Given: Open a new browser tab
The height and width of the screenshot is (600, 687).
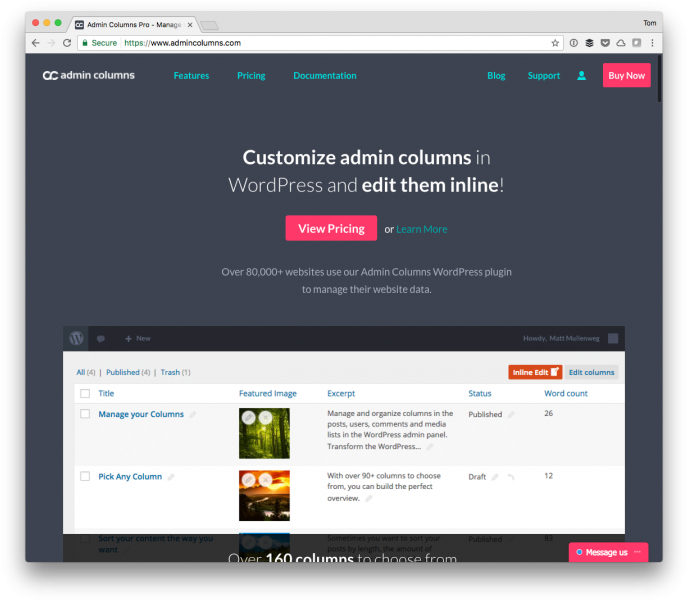Looking at the screenshot, I should 209,25.
